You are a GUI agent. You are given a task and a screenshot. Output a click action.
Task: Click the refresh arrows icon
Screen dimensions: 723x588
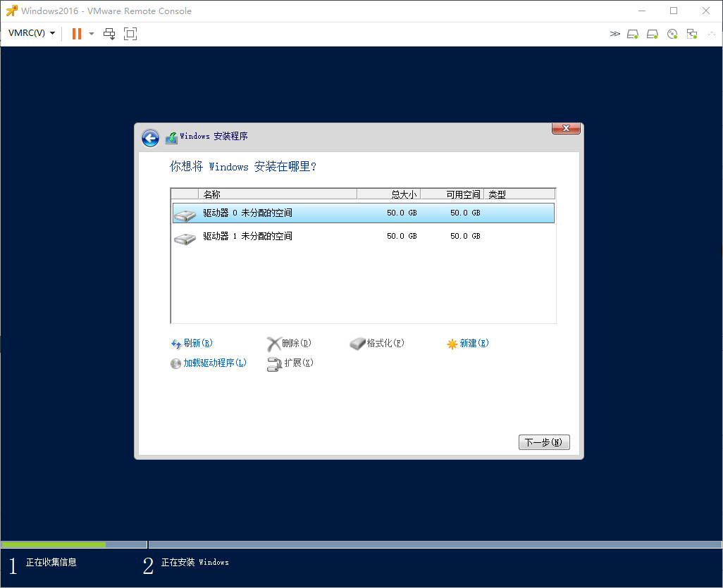[176, 344]
